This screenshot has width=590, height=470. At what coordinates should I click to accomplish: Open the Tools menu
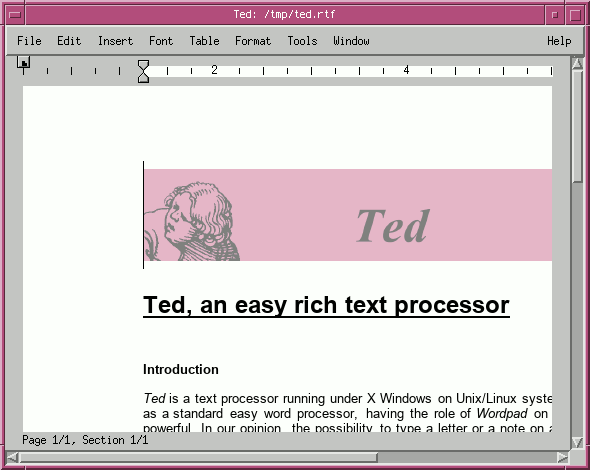click(x=302, y=41)
